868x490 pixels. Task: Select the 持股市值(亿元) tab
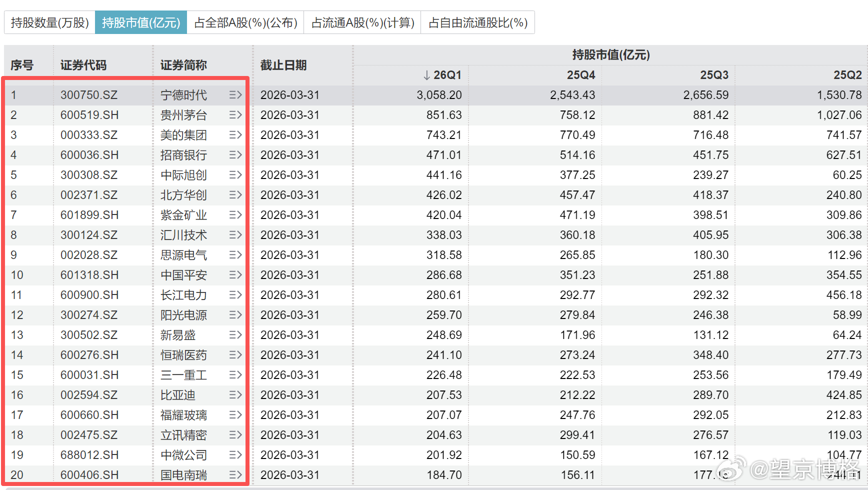(141, 22)
